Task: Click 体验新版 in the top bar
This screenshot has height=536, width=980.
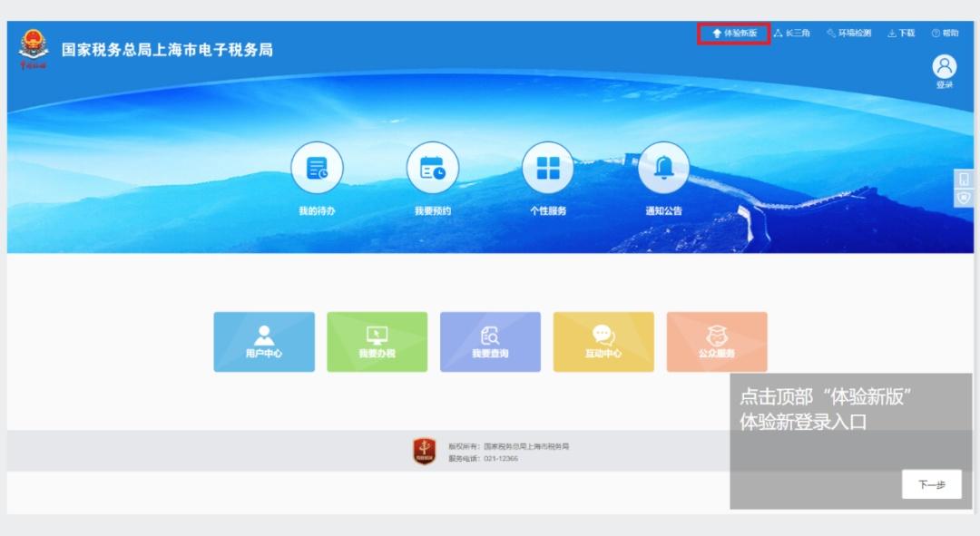Action: click(734, 34)
